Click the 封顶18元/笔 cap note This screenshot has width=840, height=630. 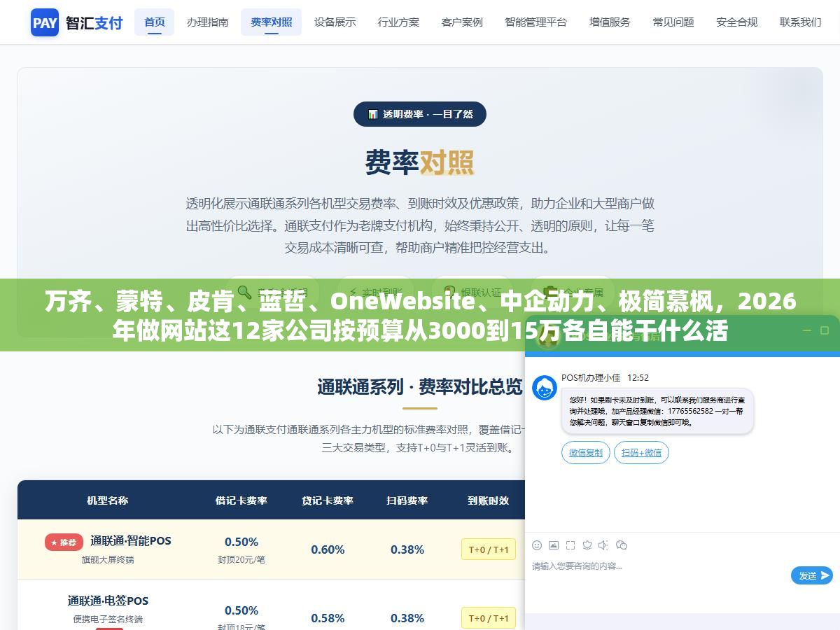point(241,626)
